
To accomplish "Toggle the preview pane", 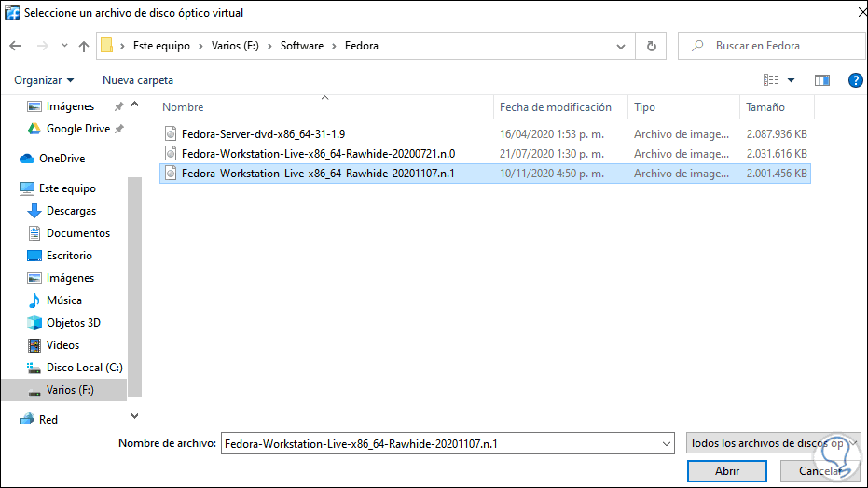I will click(x=822, y=80).
